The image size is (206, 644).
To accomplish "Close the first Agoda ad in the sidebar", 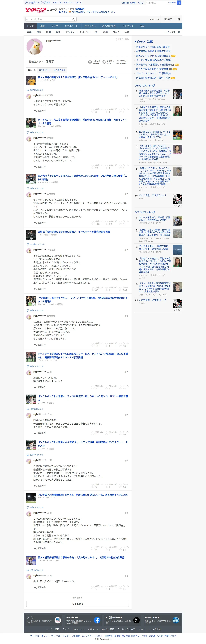I will coord(181,206).
